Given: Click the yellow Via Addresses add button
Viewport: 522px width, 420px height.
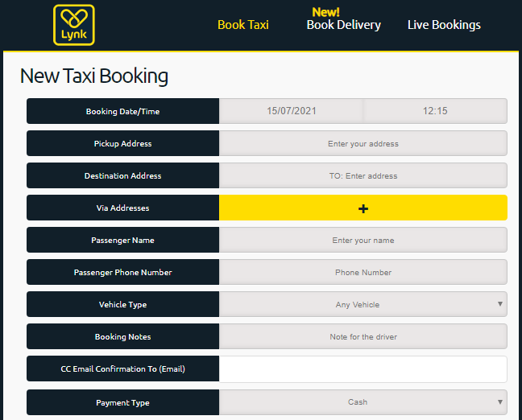Looking at the screenshot, I should tap(363, 208).
